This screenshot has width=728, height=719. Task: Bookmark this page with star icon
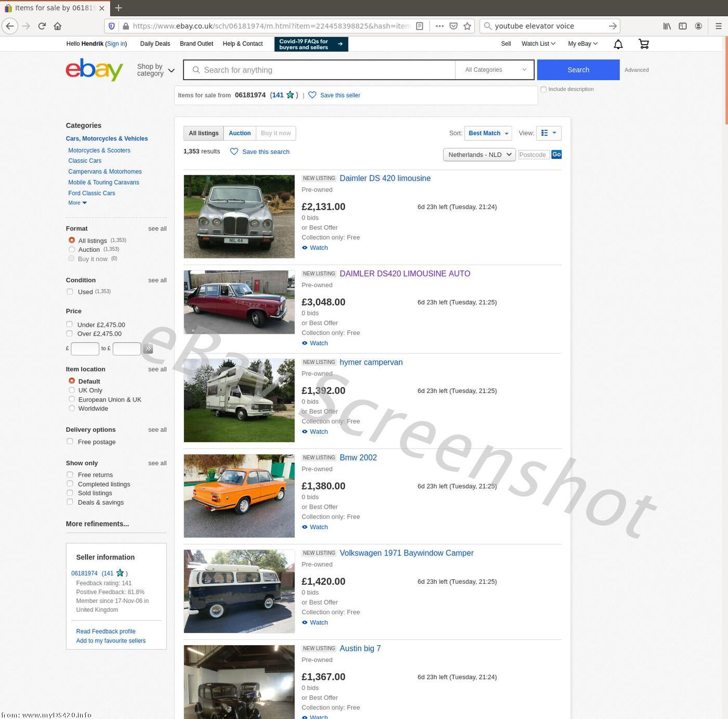[467, 26]
